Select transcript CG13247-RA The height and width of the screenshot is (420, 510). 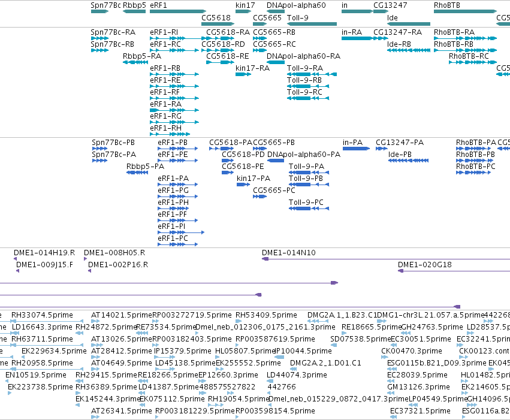tap(381, 38)
